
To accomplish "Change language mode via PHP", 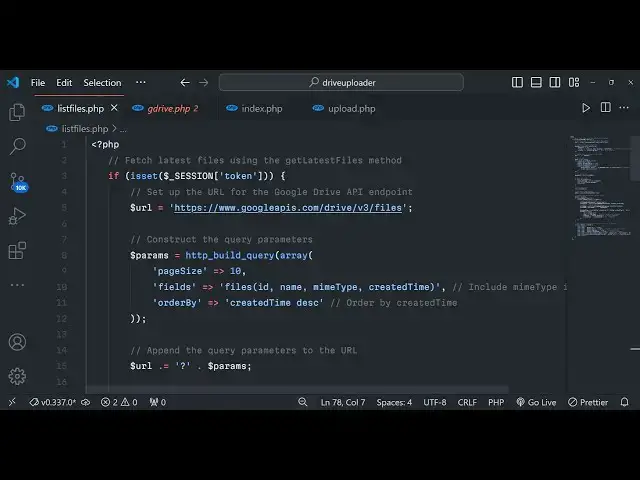I will (x=496, y=402).
